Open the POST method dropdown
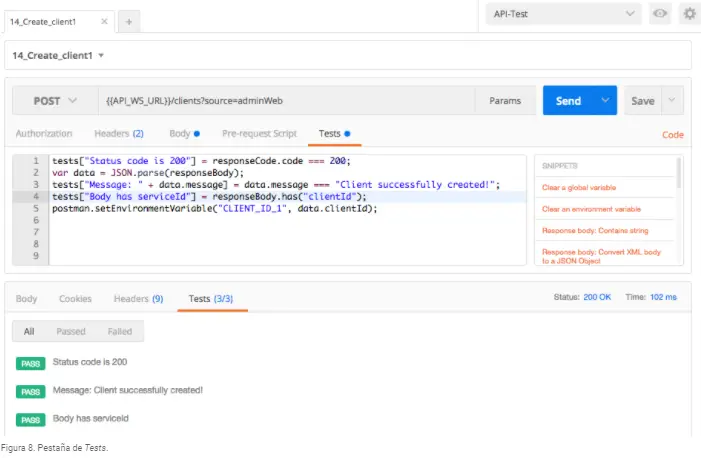Image resolution: width=701 pixels, height=458 pixels. tap(55, 101)
